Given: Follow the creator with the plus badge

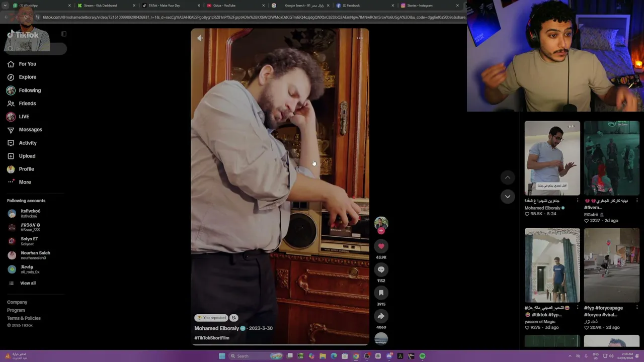Looking at the screenshot, I should 381,231.
